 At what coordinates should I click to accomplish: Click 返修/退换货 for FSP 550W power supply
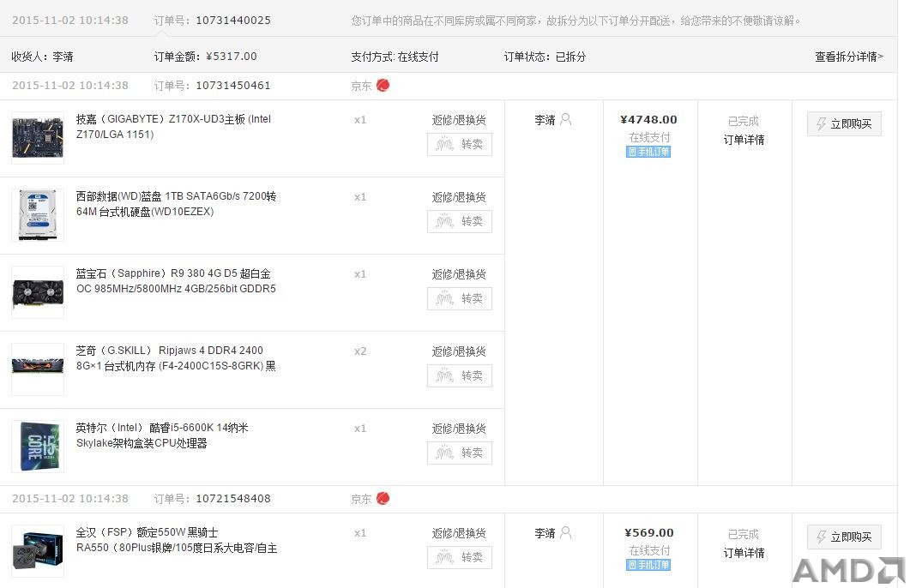[x=459, y=533]
